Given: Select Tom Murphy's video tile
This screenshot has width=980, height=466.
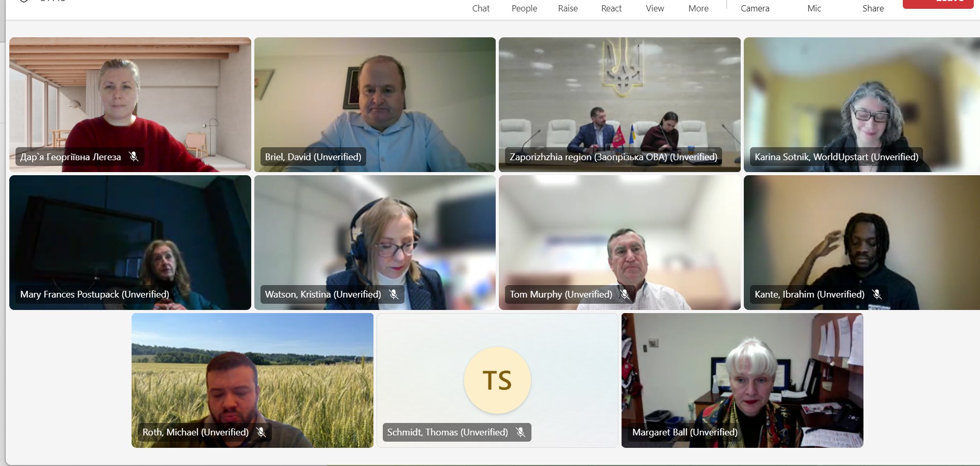Looking at the screenshot, I should coord(619,243).
